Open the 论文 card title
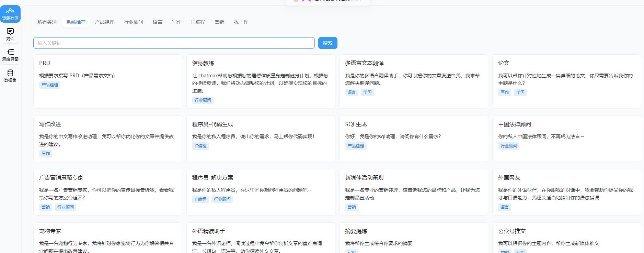 coord(504,63)
